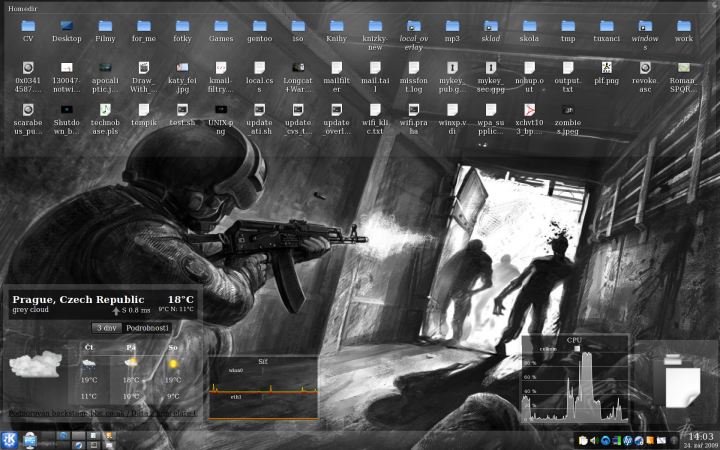The width and height of the screenshot is (720, 450).
Task: Click the CPU 'celkem' legend color box
Action: (x=576, y=349)
